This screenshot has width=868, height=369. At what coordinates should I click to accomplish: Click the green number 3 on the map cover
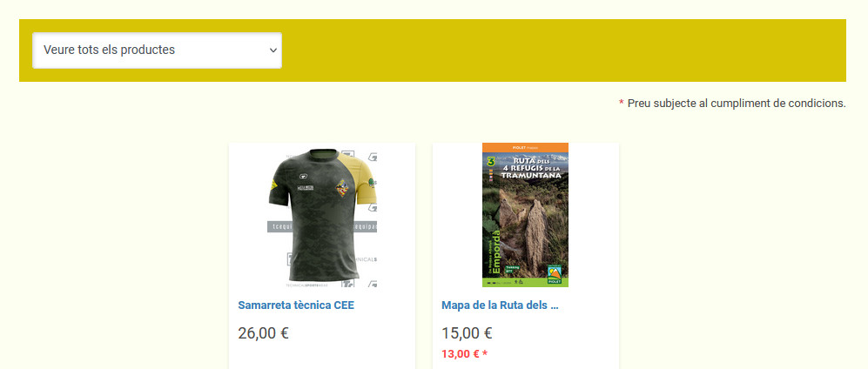489,162
